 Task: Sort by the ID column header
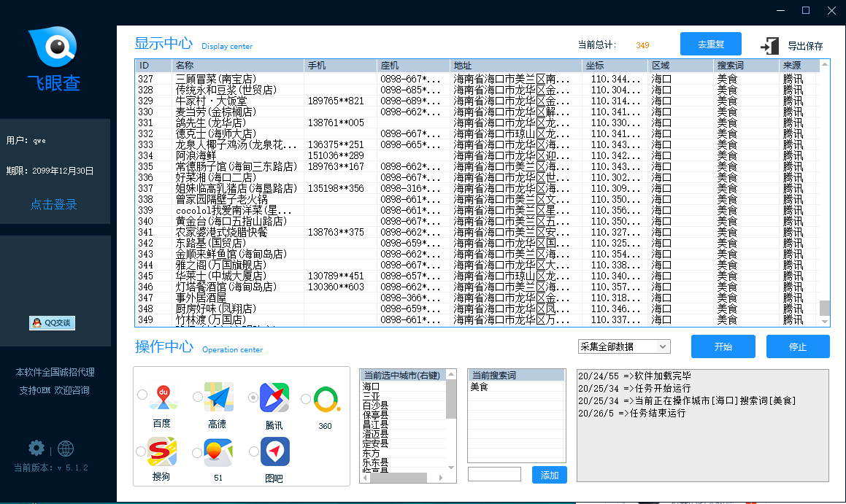pyautogui.click(x=153, y=65)
